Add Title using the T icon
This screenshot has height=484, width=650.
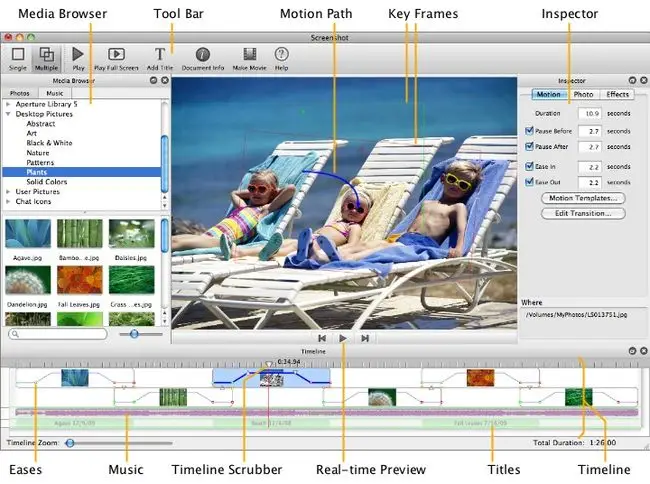pyautogui.click(x=160, y=54)
